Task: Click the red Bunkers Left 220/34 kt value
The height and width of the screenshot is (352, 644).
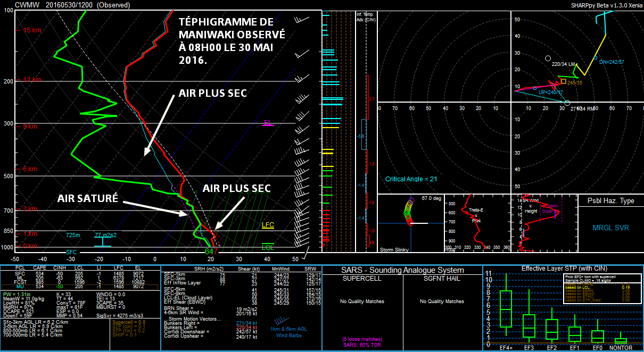Action: click(x=247, y=328)
